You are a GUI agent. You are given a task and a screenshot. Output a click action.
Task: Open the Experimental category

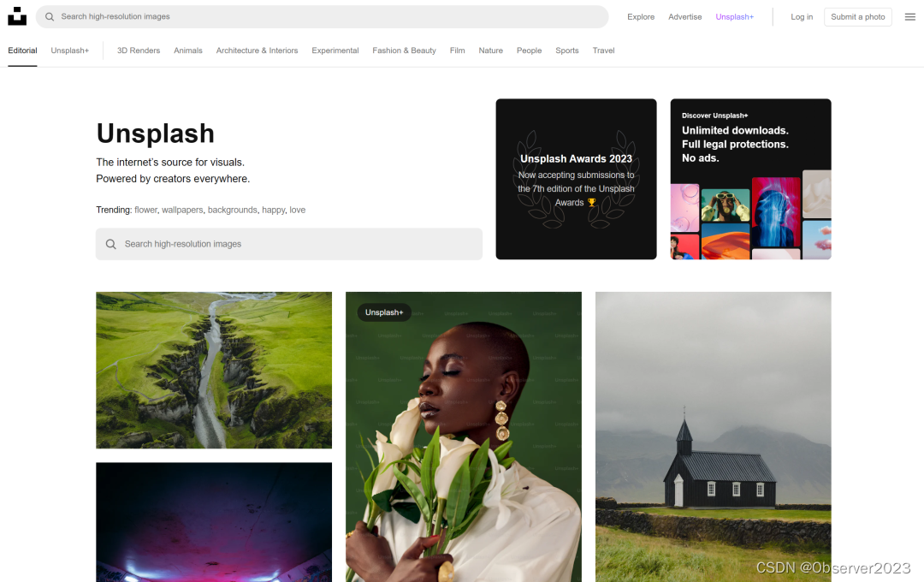click(x=335, y=50)
